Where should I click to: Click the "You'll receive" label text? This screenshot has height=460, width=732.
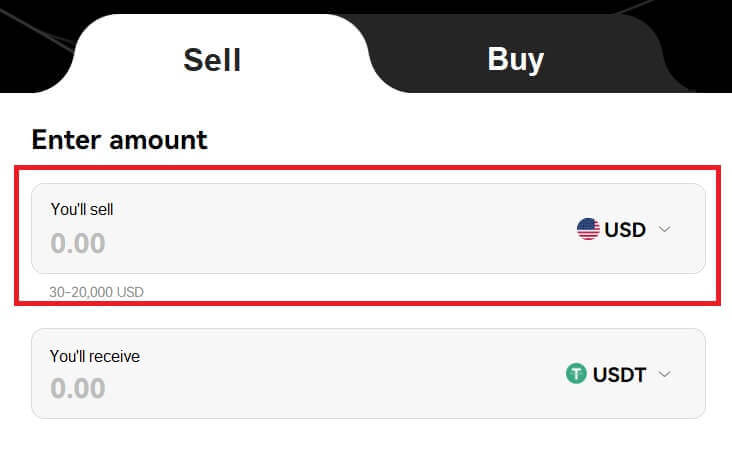pos(95,355)
